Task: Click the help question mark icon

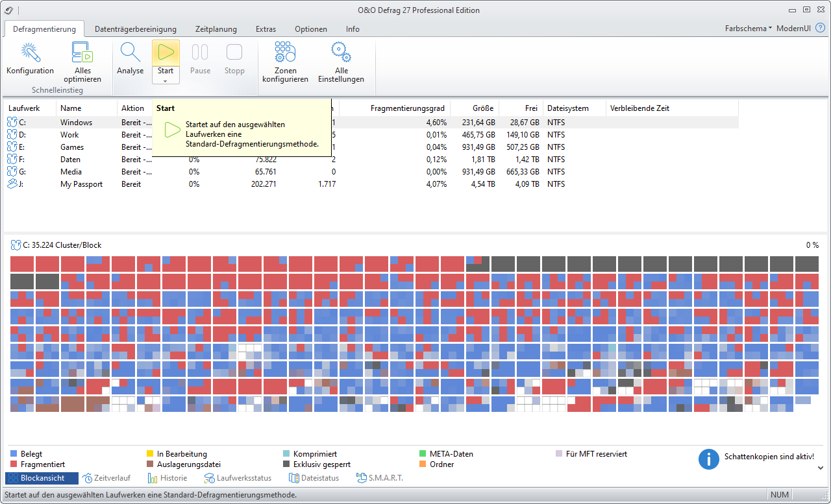Action: (x=820, y=29)
